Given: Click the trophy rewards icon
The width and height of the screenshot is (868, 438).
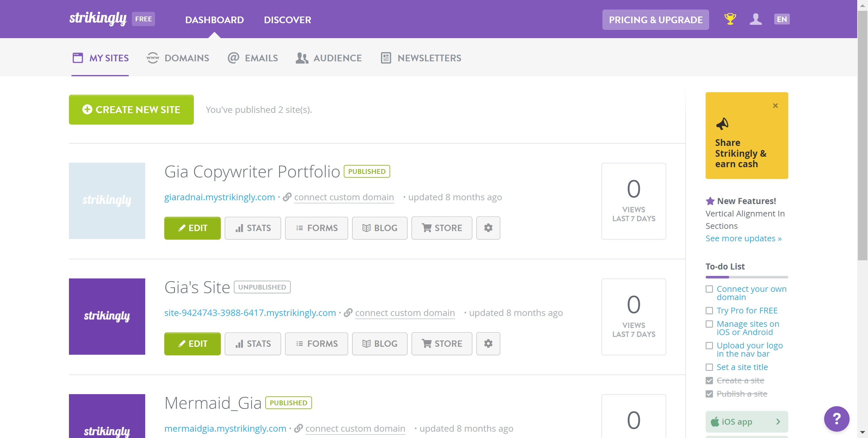Looking at the screenshot, I should [730, 19].
